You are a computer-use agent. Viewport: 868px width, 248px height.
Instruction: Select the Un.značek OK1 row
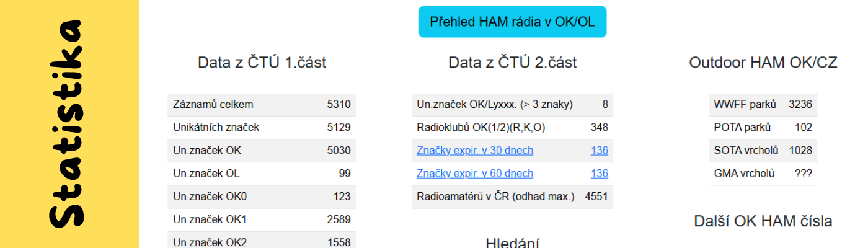click(262, 219)
